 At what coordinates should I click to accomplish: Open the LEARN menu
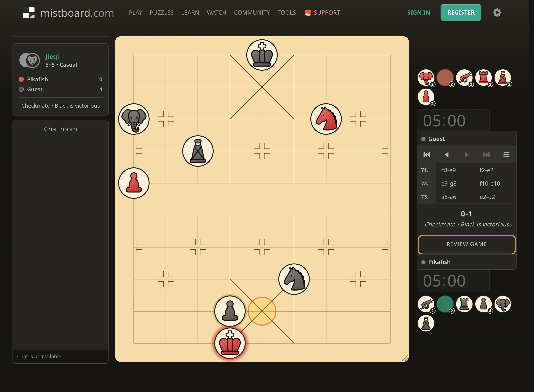point(190,13)
